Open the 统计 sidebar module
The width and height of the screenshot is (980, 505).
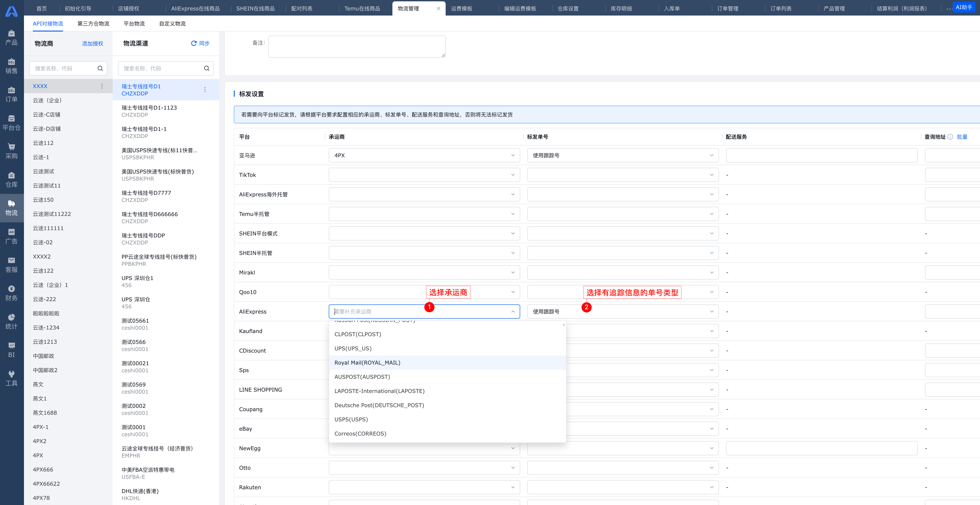(11, 322)
